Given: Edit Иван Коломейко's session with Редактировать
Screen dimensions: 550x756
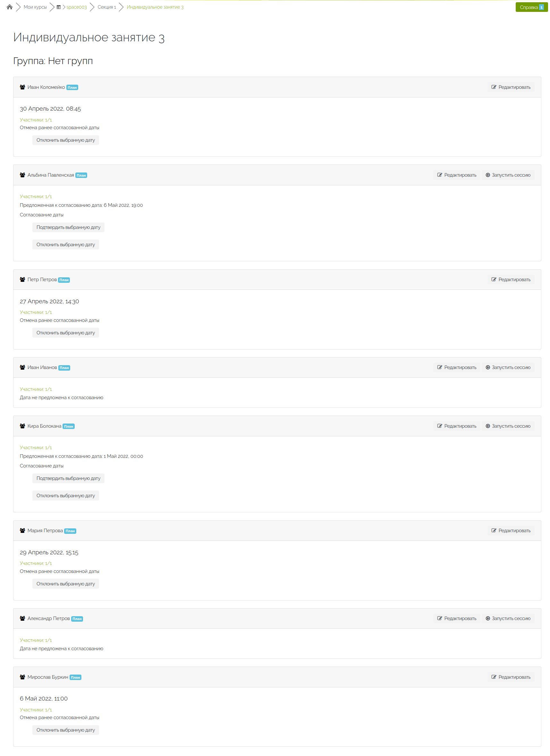Looking at the screenshot, I should [x=511, y=87].
